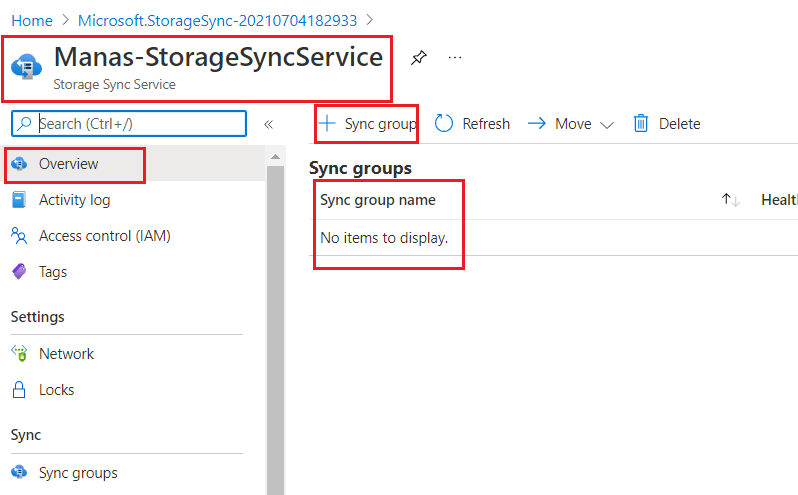The image size is (798, 495).
Task: Go to the Home breadcrumb link
Action: (32, 20)
